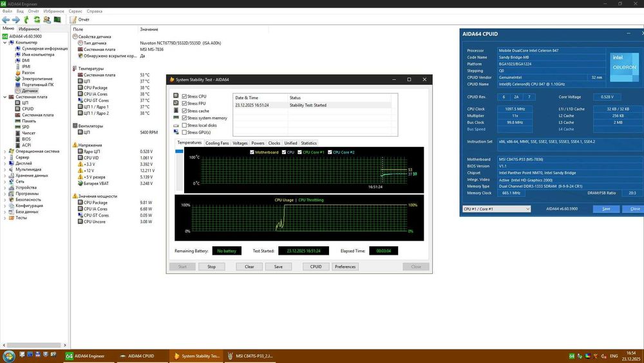Viewport: 644px width, 363px height.
Task: Select Датчики in the sidebar tree
Action: (30, 90)
